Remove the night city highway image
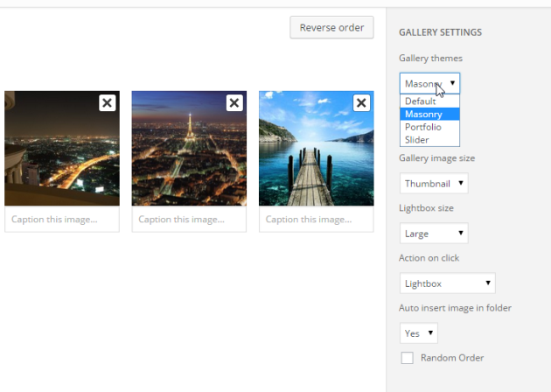551x392 pixels. pos(108,103)
